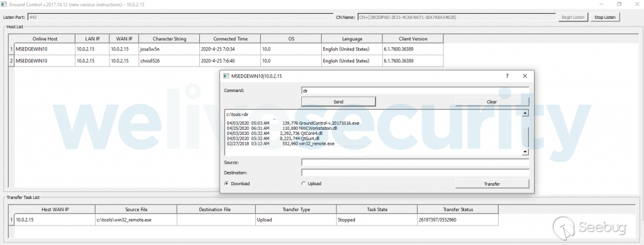This screenshot has height=245, width=644.
Task: Click the MSEDGEWIN10 dialog window icon
Action: (x=226, y=76)
